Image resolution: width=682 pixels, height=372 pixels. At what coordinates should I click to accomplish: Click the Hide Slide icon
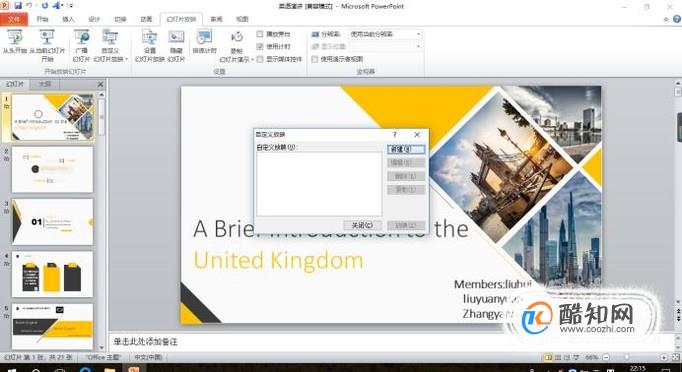(176, 37)
